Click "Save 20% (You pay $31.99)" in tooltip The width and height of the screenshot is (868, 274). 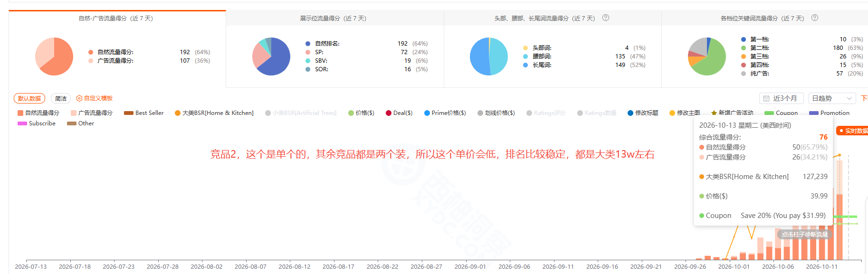[x=783, y=216]
